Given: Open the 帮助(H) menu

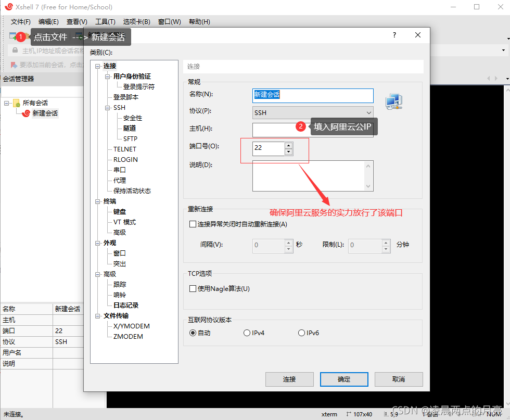Looking at the screenshot, I should [x=199, y=22].
